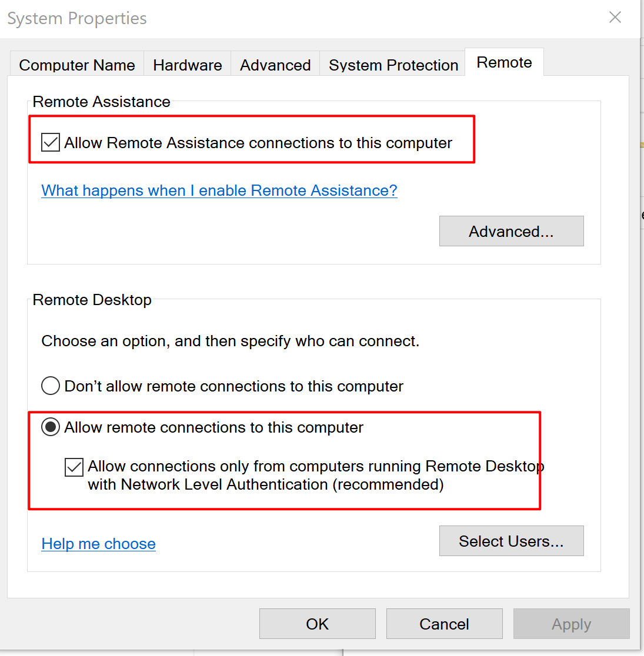Click the 'Help me choose' link
This screenshot has width=644, height=656.
(x=98, y=544)
